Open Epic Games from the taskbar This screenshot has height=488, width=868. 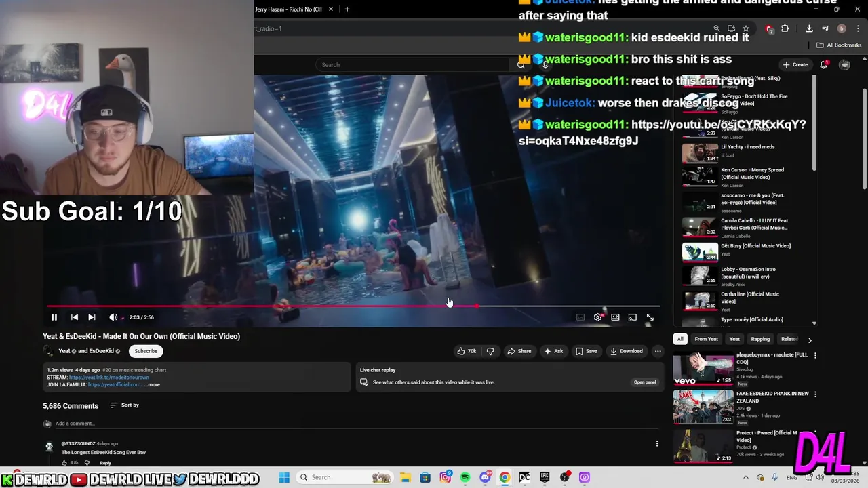click(x=545, y=477)
